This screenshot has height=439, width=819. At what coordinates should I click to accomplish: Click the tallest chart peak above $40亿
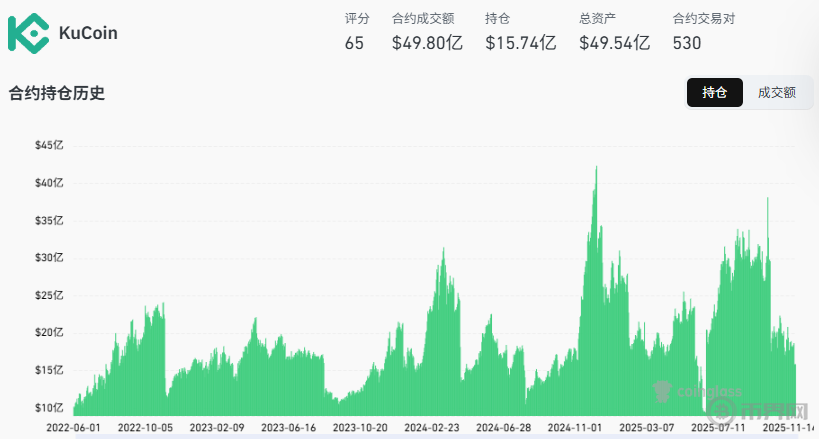click(596, 170)
